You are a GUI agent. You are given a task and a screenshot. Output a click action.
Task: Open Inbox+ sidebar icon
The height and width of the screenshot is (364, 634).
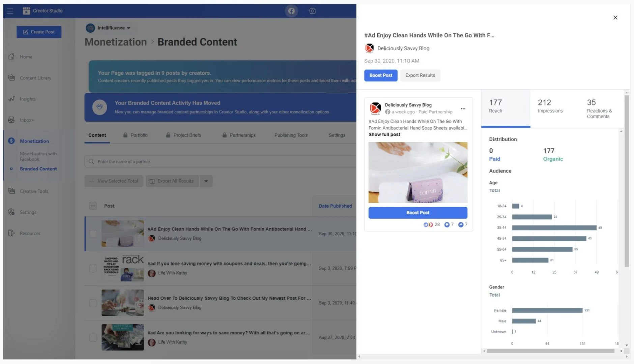tap(11, 120)
